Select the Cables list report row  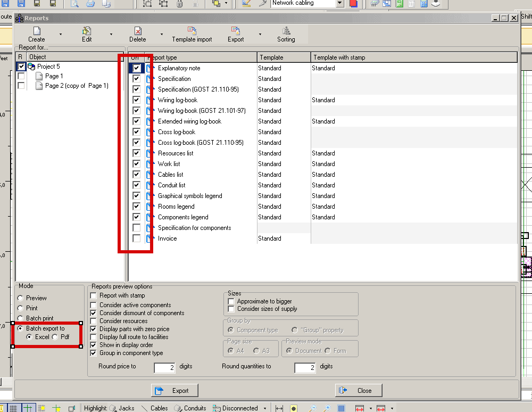tap(170, 175)
